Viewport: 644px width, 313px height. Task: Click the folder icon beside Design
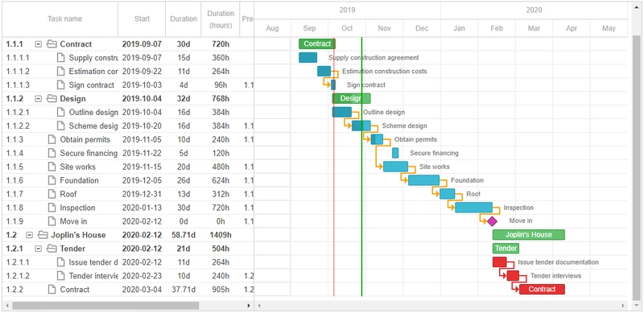pyautogui.click(x=52, y=99)
